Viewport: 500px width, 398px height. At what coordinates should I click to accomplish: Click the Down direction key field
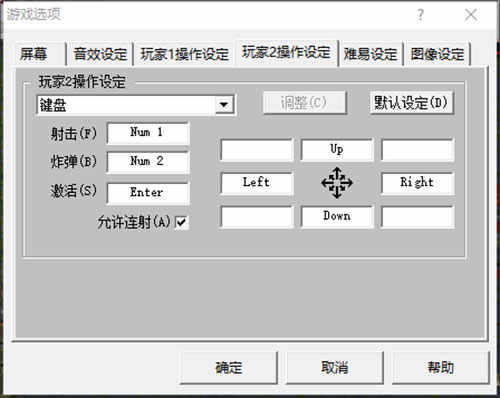[x=337, y=217]
